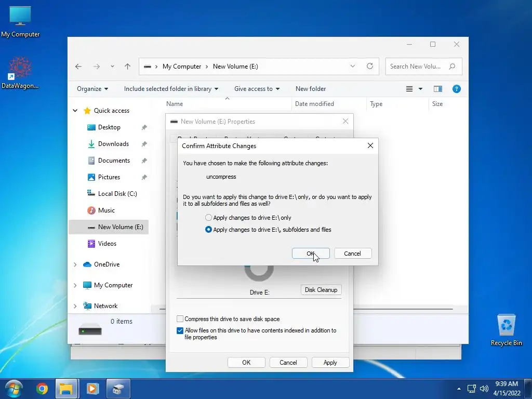
Task: Click the volume speaker tray icon
Action: coord(484,389)
